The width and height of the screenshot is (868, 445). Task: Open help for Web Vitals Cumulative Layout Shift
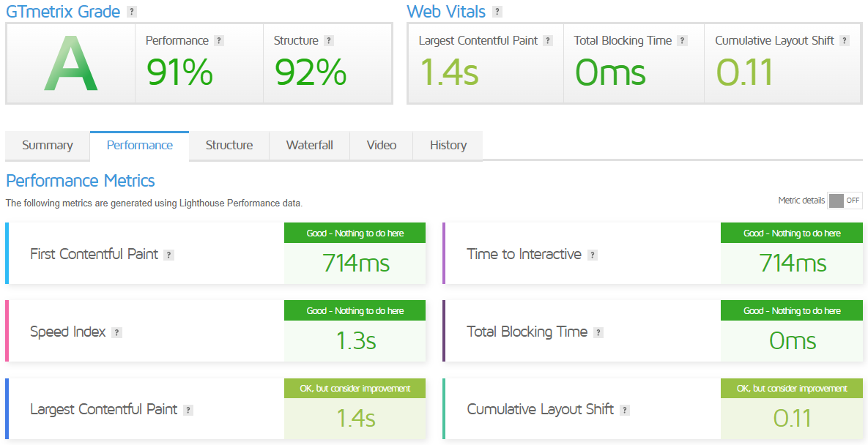tap(845, 41)
